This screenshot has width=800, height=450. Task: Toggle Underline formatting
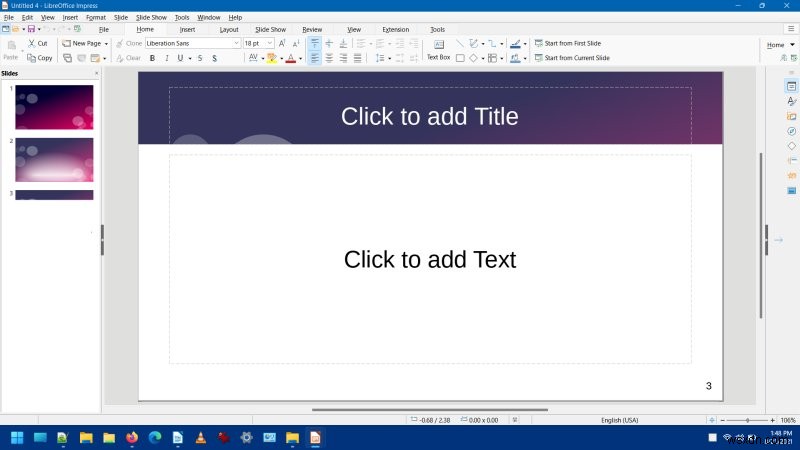point(180,58)
